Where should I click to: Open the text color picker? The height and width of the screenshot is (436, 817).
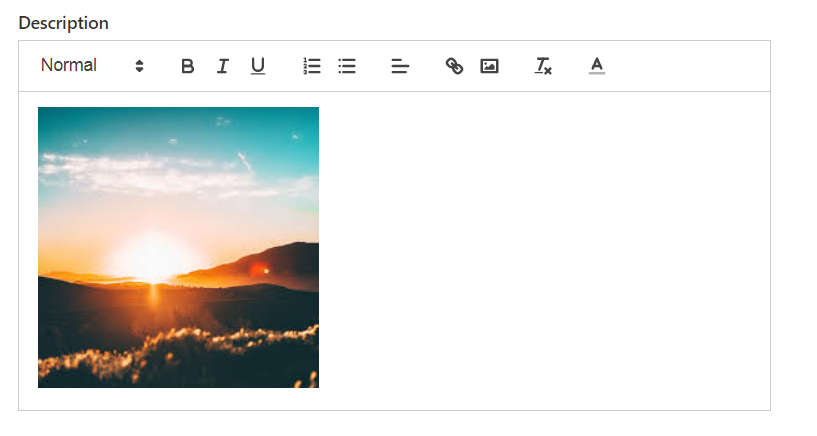click(x=597, y=66)
